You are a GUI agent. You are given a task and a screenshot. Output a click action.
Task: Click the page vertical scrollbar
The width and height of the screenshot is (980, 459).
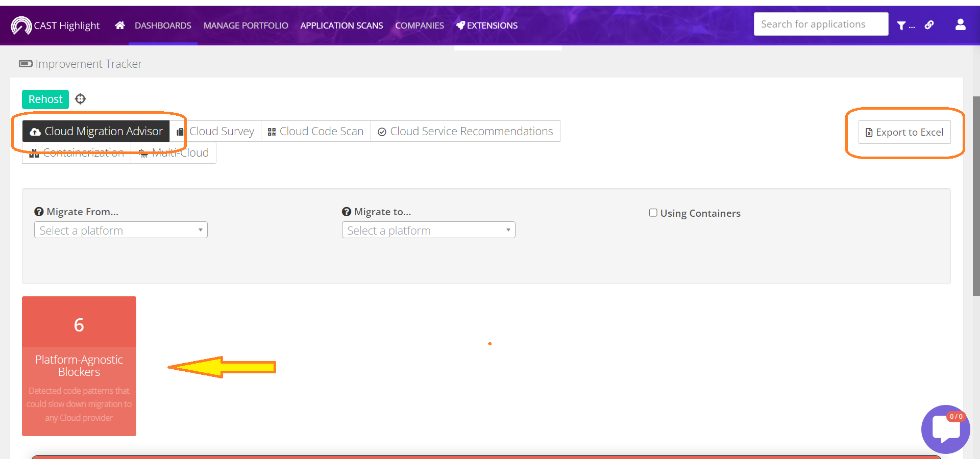click(x=976, y=196)
